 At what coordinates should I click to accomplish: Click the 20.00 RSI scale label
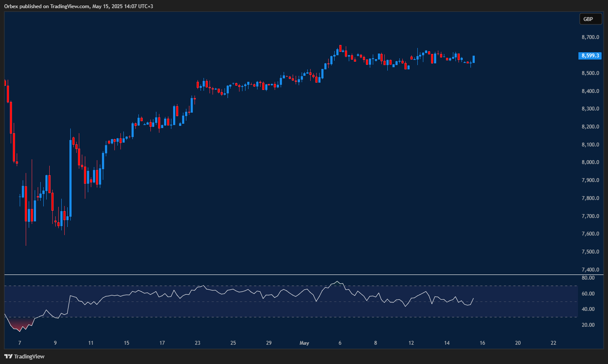[x=588, y=325]
